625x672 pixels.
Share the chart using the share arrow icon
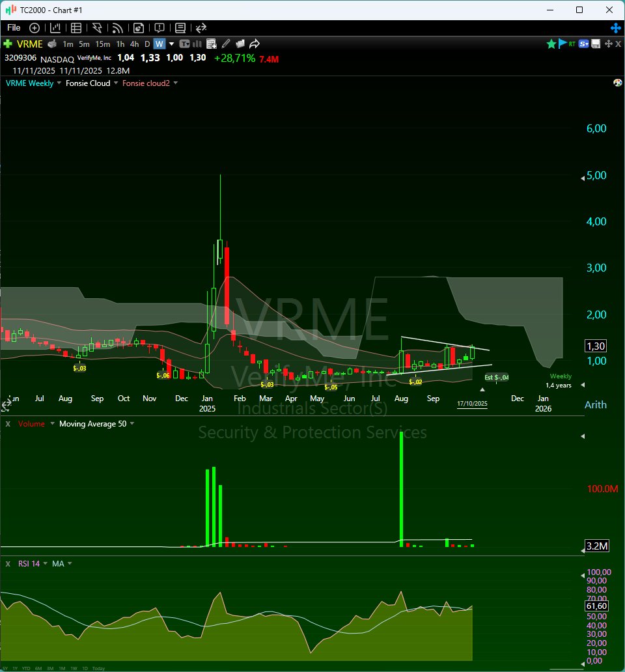point(255,43)
